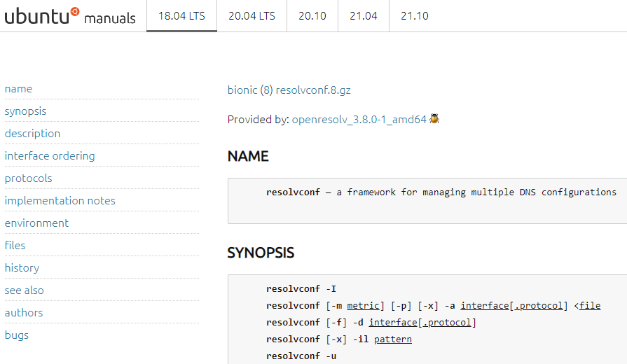627x364 pixels.
Task: Click the underlined 'pattern' argument
Action: coord(393,339)
